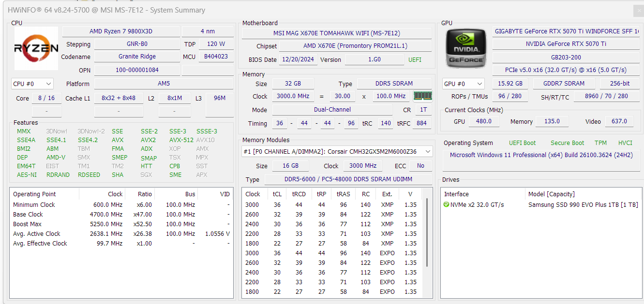Click the NVIDIA GeForce logo image
Image resolution: width=644 pixels, height=304 pixels.
(465, 47)
